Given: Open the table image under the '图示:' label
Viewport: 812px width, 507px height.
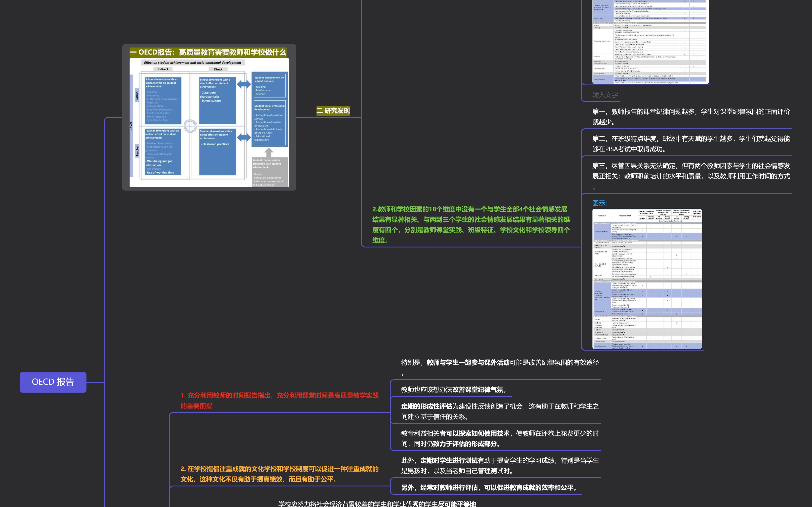Looking at the screenshot, I should click(x=647, y=279).
